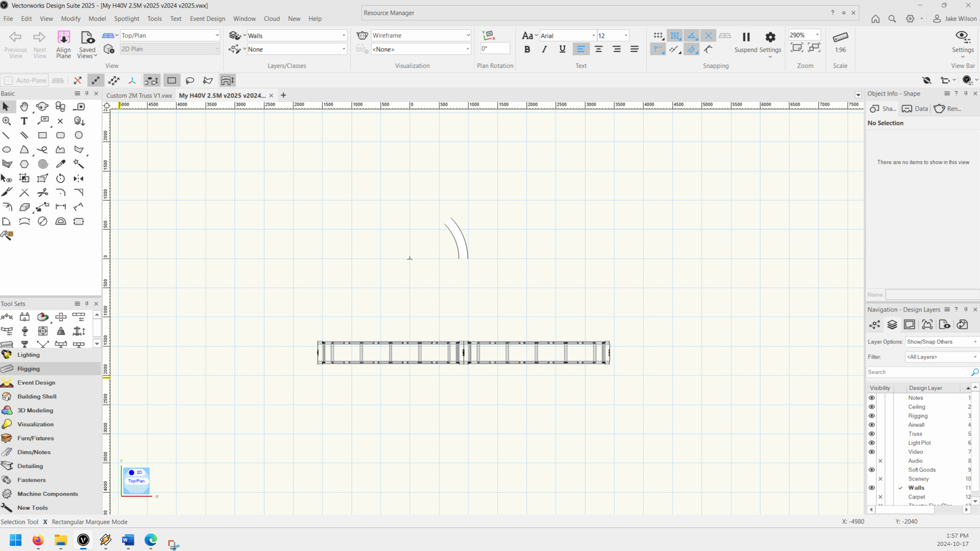980x551 pixels.
Task: Open the Lighting tool set
Action: pyautogui.click(x=28, y=355)
